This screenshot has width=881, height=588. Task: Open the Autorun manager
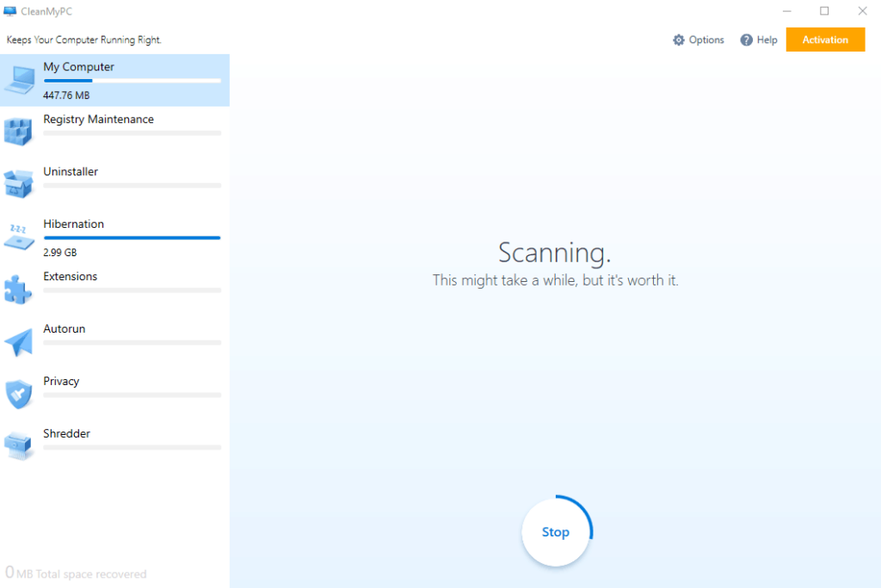coord(64,328)
